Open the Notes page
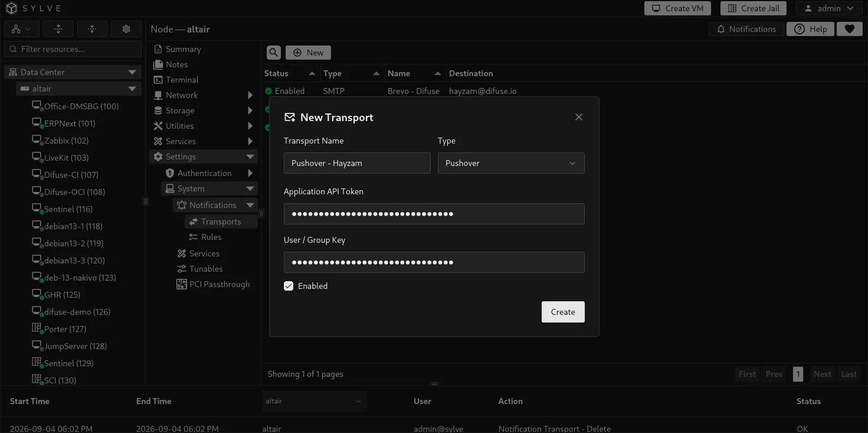 (176, 64)
